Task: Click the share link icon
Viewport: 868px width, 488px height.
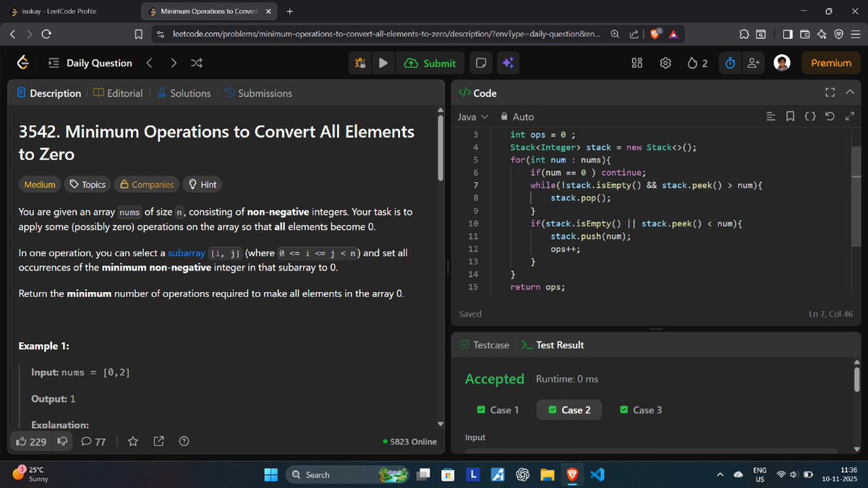Action: click(158, 441)
